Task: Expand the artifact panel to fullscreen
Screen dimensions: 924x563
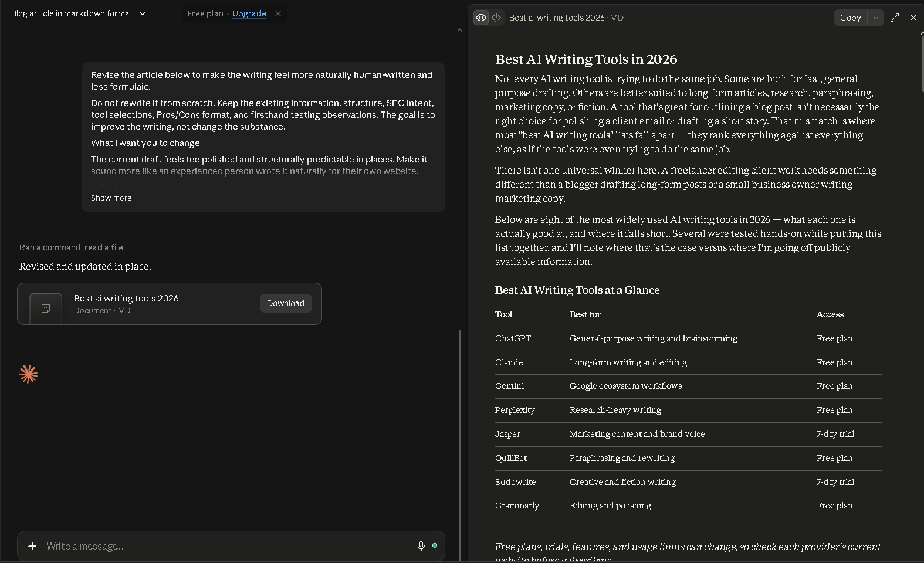Action: pyautogui.click(x=895, y=18)
